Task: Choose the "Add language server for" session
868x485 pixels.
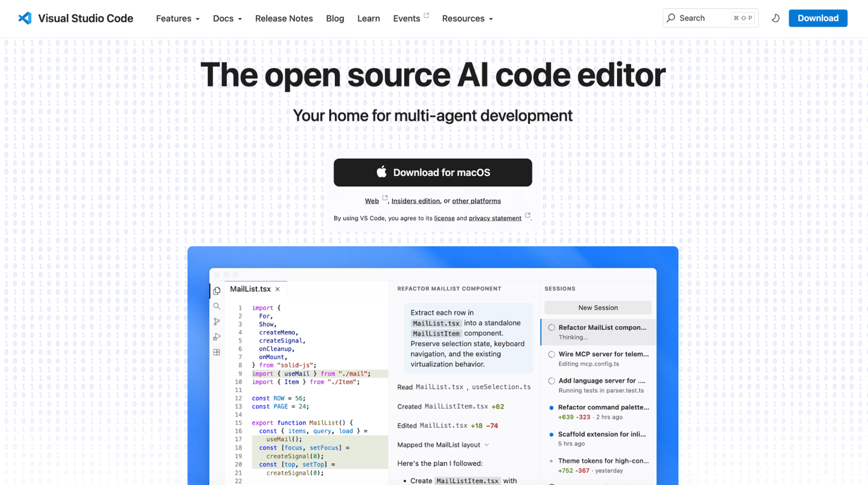Action: [x=599, y=385]
